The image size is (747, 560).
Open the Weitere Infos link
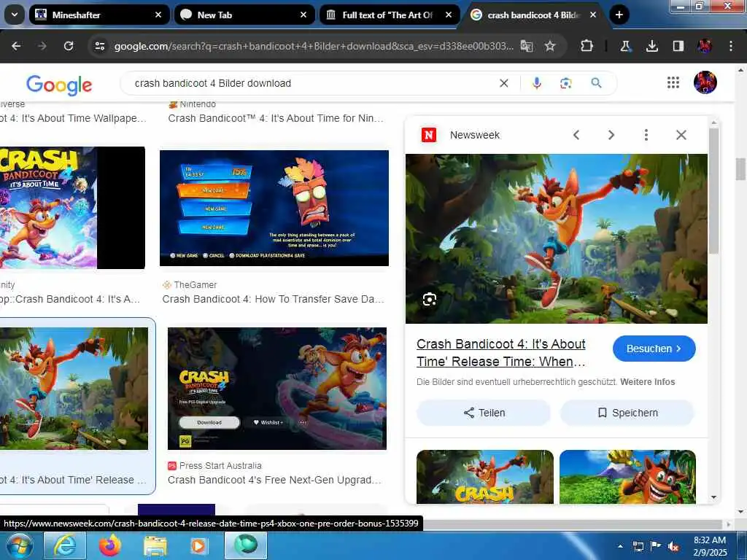(648, 382)
